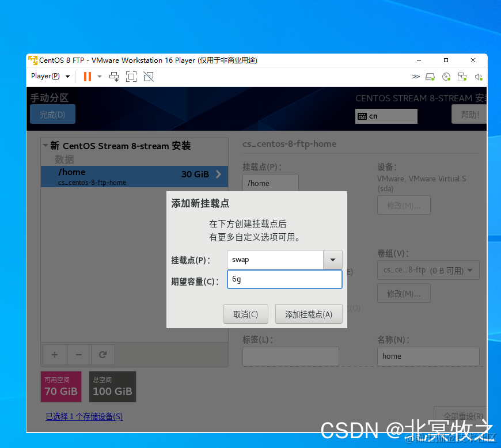Close the VMware Player window
The width and height of the screenshot is (501, 448).
click(x=473, y=60)
